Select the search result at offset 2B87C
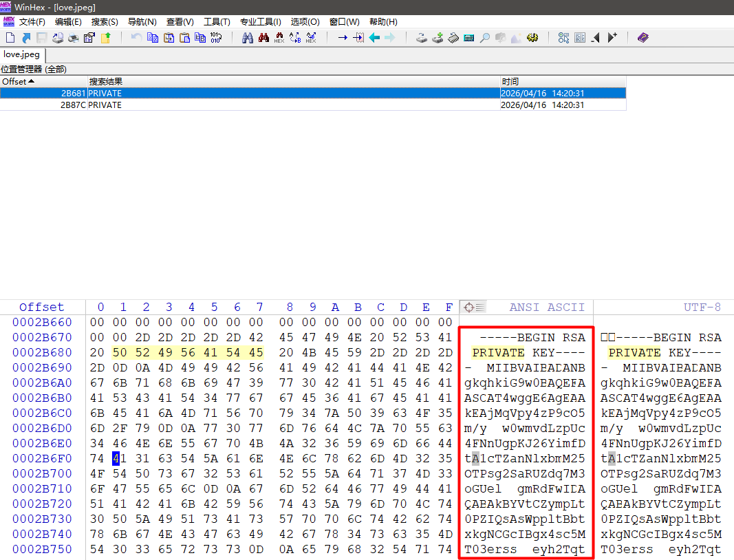Screen dimensions: 734x560 tap(275, 105)
